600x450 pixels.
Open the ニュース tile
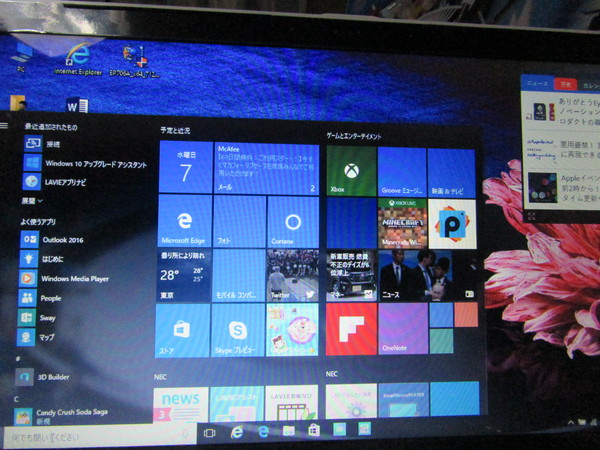click(x=428, y=276)
